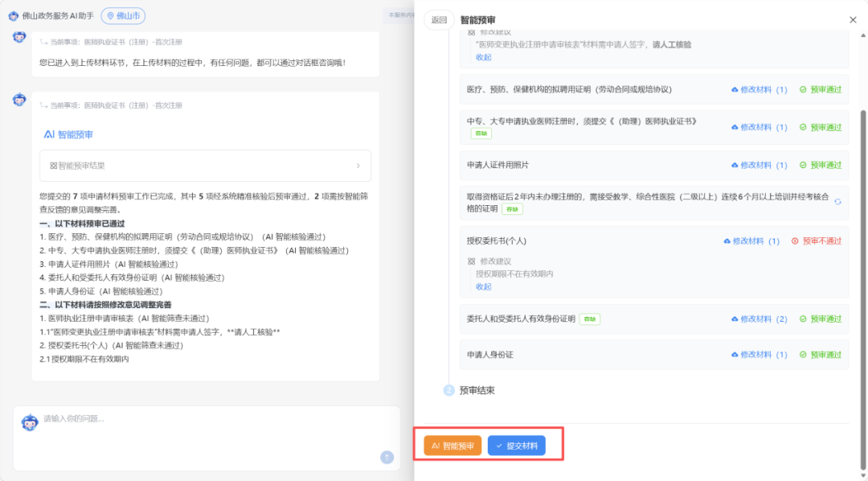The height and width of the screenshot is (481, 868).
Task: Click 修改材料 for 授权委托书(个人)
Action: (x=751, y=241)
